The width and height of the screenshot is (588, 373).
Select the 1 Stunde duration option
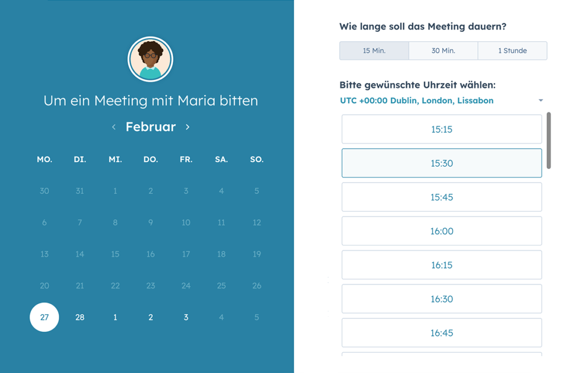[512, 51]
